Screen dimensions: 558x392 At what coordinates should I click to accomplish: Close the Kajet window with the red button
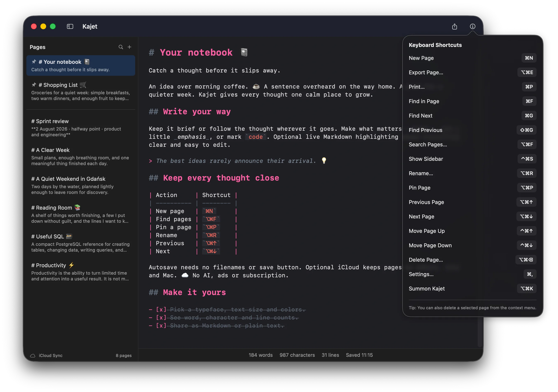point(34,27)
